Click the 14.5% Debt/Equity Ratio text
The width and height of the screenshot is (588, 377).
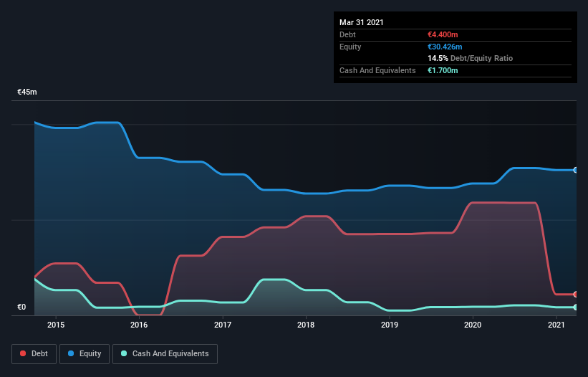(471, 58)
